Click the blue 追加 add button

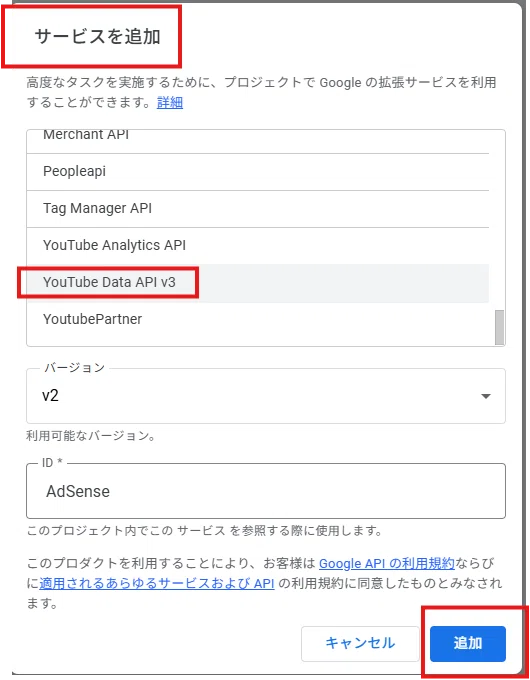(468, 643)
